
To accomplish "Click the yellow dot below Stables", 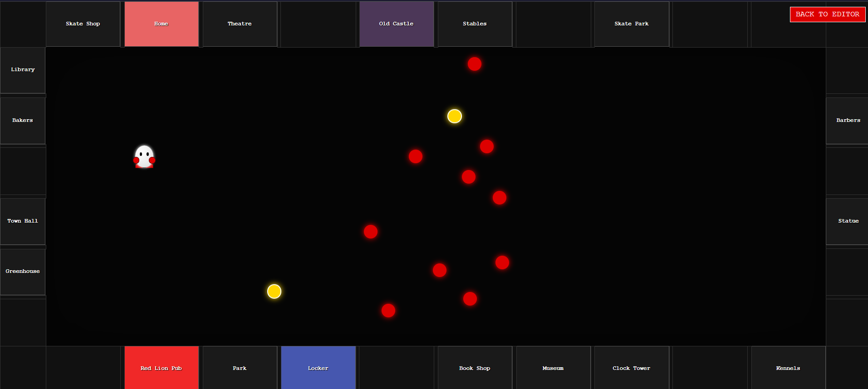I will 454,116.
